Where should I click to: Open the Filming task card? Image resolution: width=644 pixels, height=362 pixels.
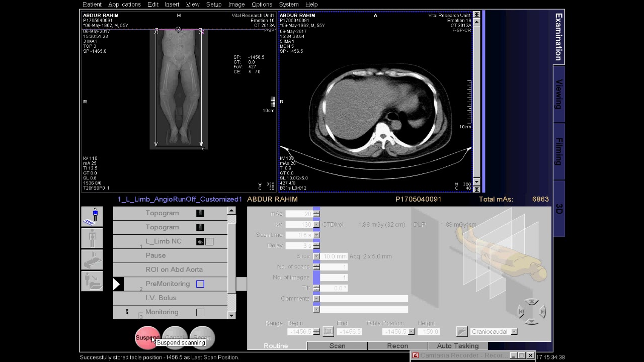558,151
